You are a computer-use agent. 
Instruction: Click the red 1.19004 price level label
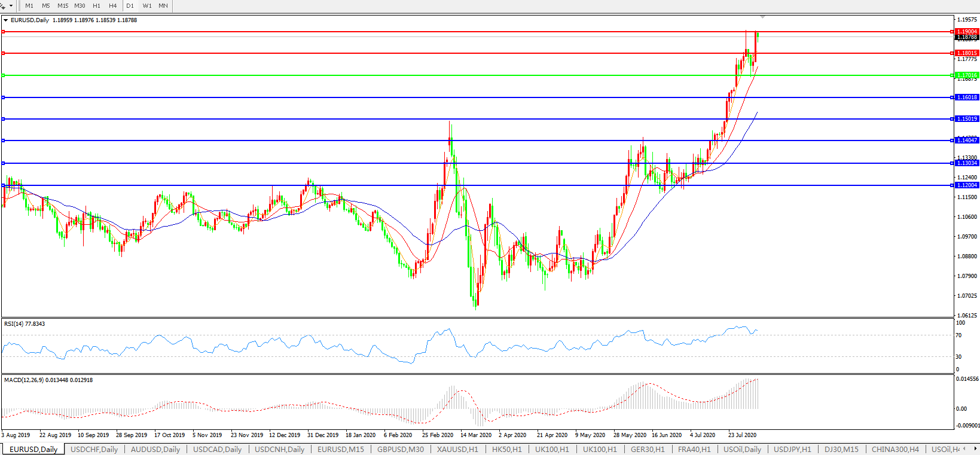(967, 32)
